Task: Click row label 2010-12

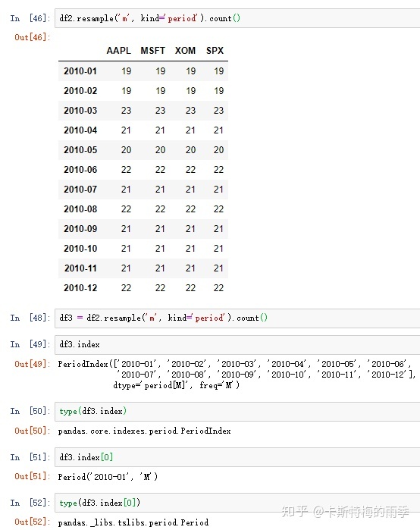Action: [x=80, y=288]
